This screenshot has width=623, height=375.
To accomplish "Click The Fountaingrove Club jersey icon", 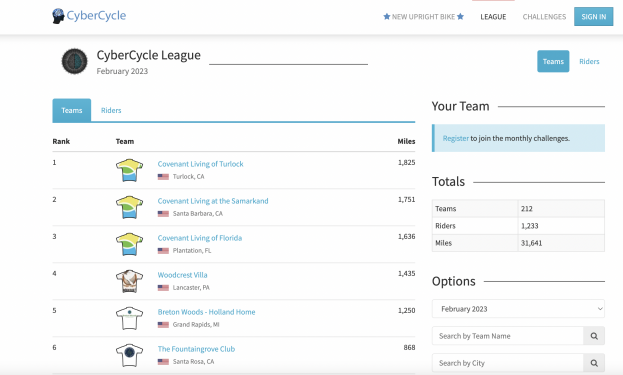I will (x=130, y=355).
